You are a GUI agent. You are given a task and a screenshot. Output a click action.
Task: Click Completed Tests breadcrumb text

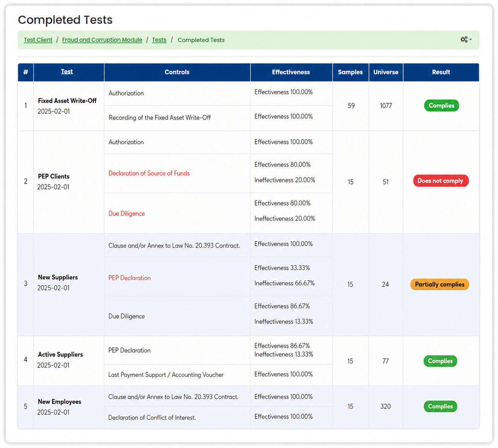pos(201,40)
